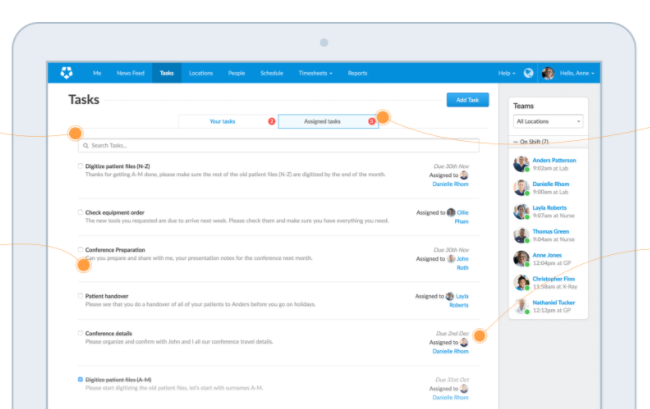
Task: Open Anne Jones' profile link
Action: coord(547,255)
